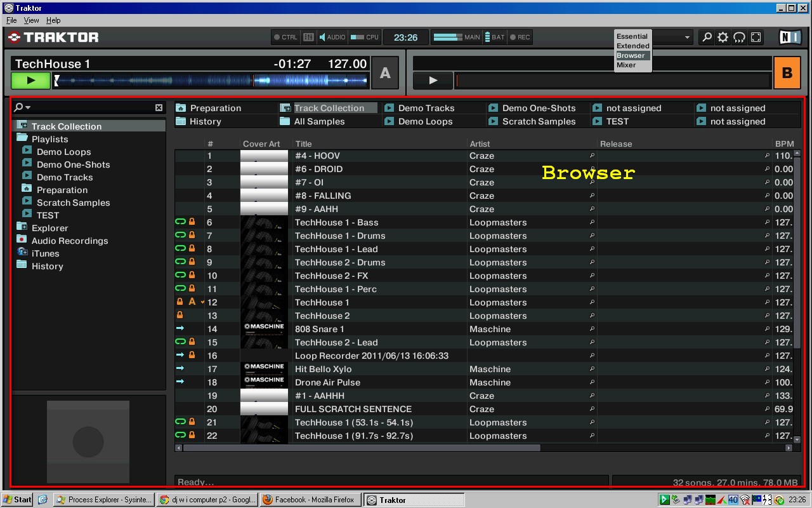Viewport: 812px width, 508px height.
Task: Click the green loop icon on TechHouse 2 - Lead
Action: pyautogui.click(x=180, y=342)
